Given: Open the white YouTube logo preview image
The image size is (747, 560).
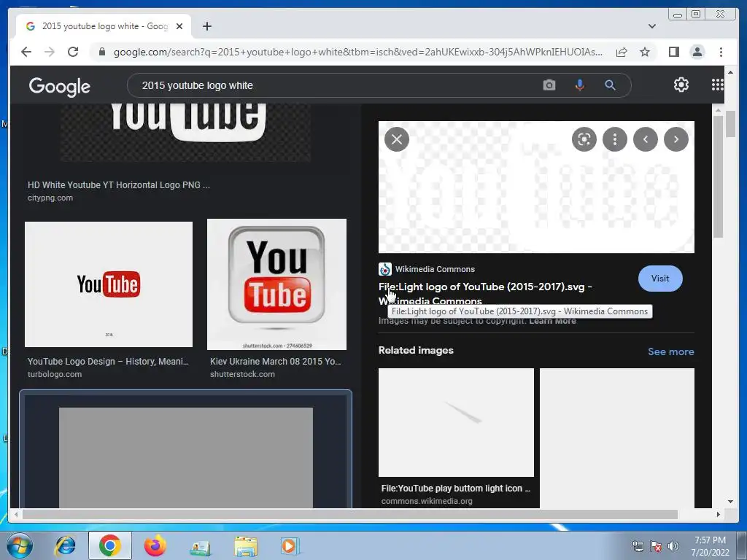Looking at the screenshot, I should coord(536,187).
